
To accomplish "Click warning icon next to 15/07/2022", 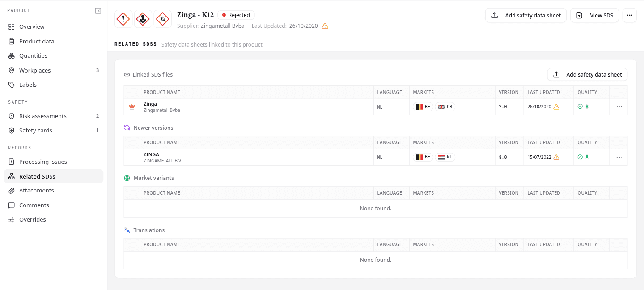I will tap(556, 157).
